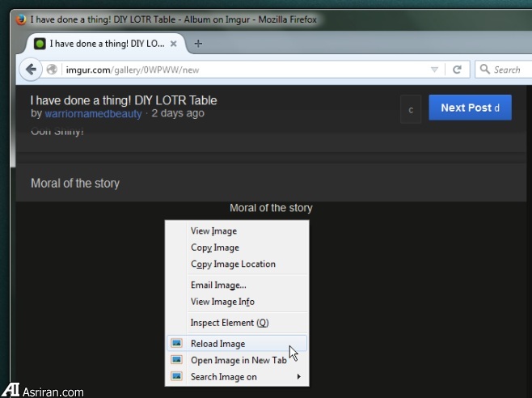Click Email Image... in the context menu
This screenshot has width=532, height=398.
click(x=218, y=285)
